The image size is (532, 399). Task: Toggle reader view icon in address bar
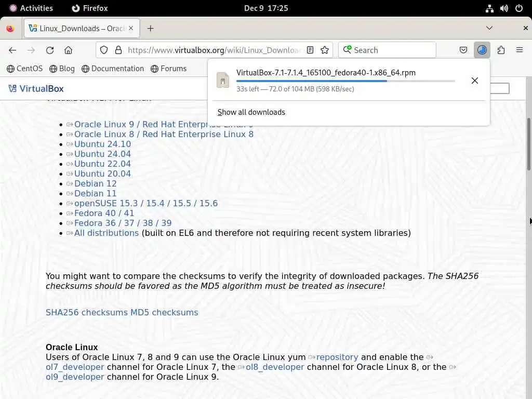point(310,50)
